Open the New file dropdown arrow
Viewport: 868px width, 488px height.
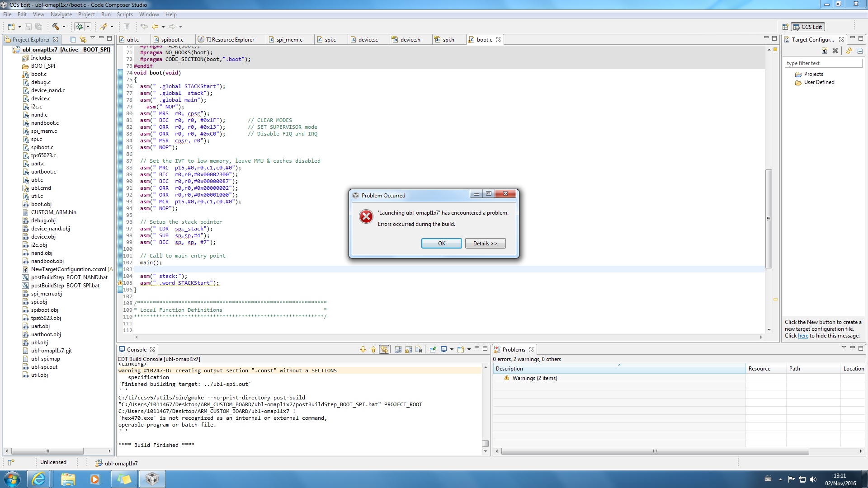tap(19, 27)
